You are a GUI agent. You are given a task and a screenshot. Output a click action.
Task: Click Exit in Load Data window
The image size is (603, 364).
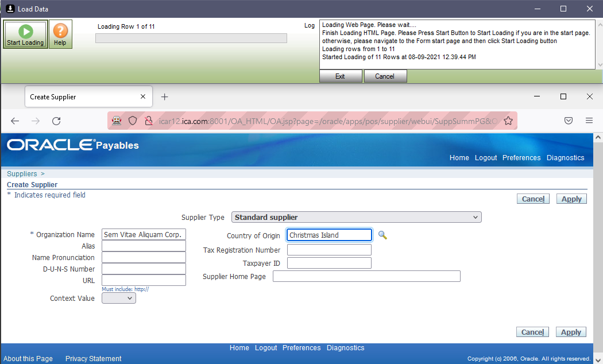pyautogui.click(x=341, y=76)
